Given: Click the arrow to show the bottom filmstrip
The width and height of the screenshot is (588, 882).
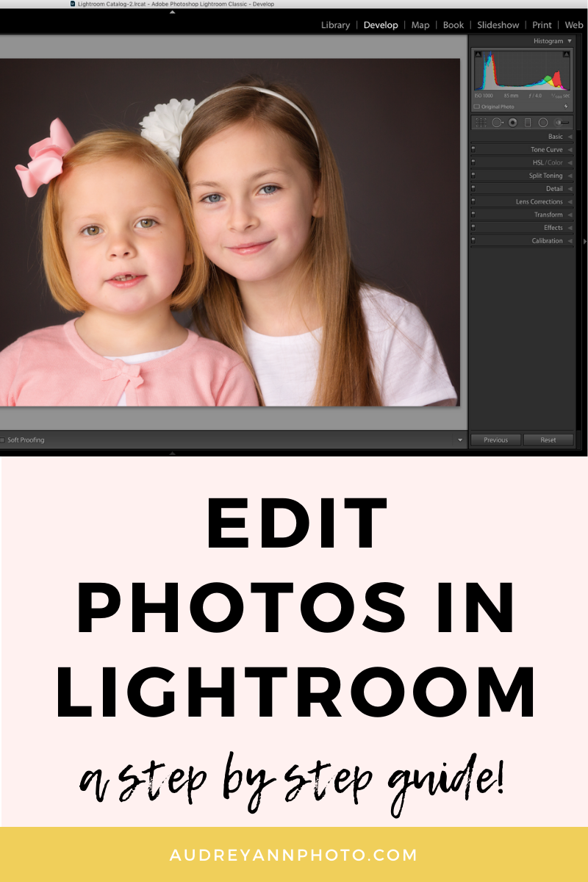Looking at the screenshot, I should 172,453.
